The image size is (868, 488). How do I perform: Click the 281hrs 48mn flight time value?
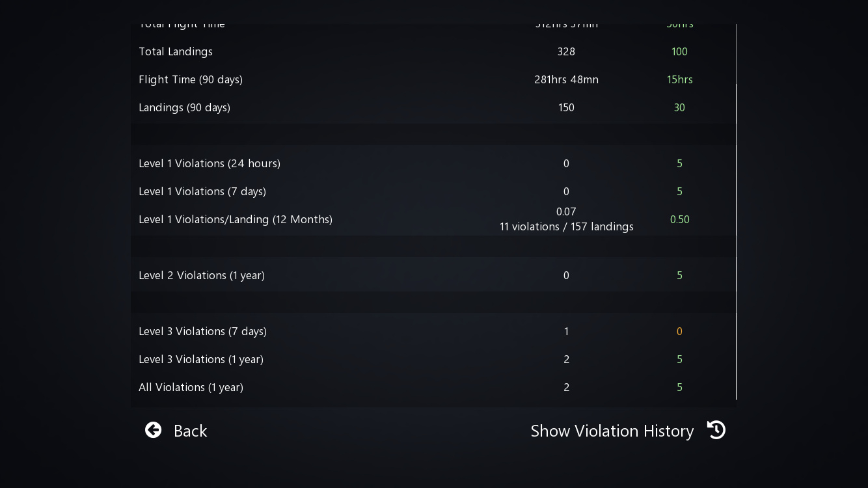(566, 79)
